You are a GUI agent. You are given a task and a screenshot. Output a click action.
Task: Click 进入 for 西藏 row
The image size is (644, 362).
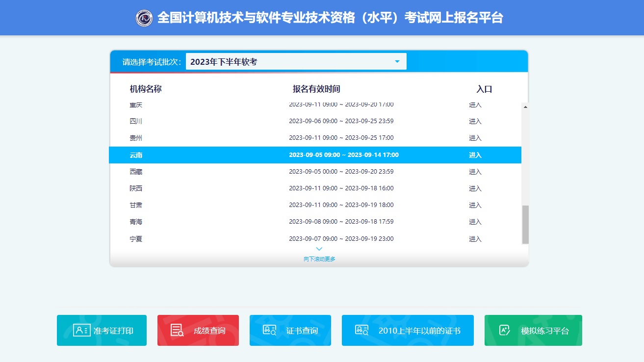[x=475, y=172]
